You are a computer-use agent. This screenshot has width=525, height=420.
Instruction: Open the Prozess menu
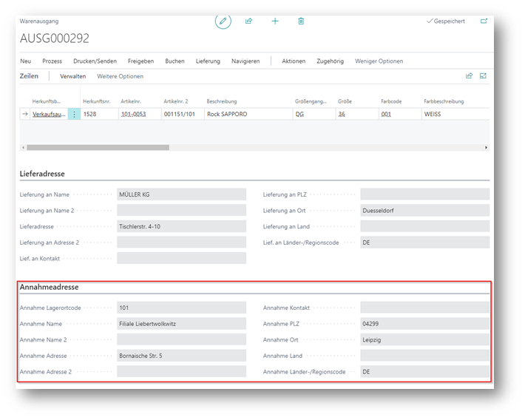pos(52,61)
